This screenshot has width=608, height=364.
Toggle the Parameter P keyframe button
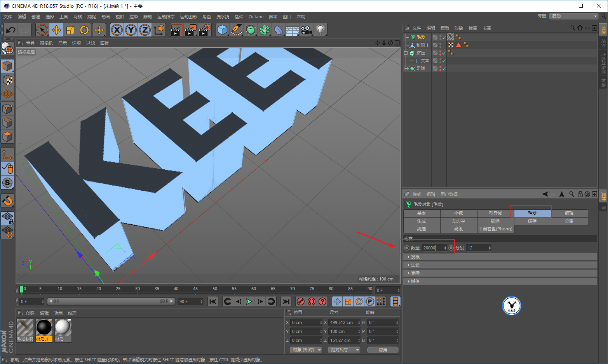370,301
